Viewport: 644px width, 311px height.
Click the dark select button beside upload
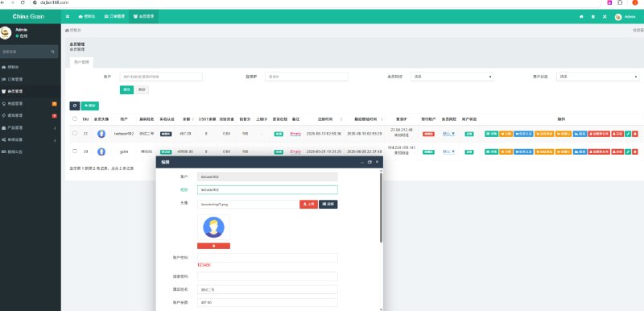click(x=328, y=204)
